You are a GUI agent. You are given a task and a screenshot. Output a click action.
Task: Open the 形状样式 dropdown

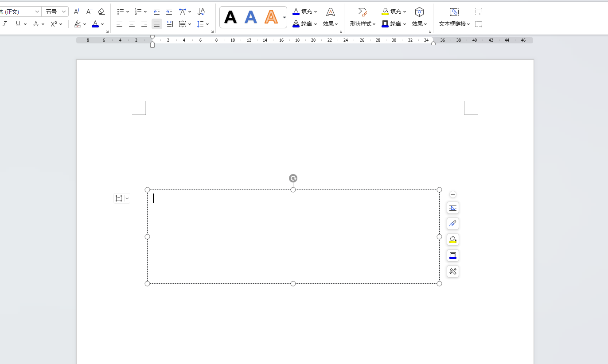362,24
